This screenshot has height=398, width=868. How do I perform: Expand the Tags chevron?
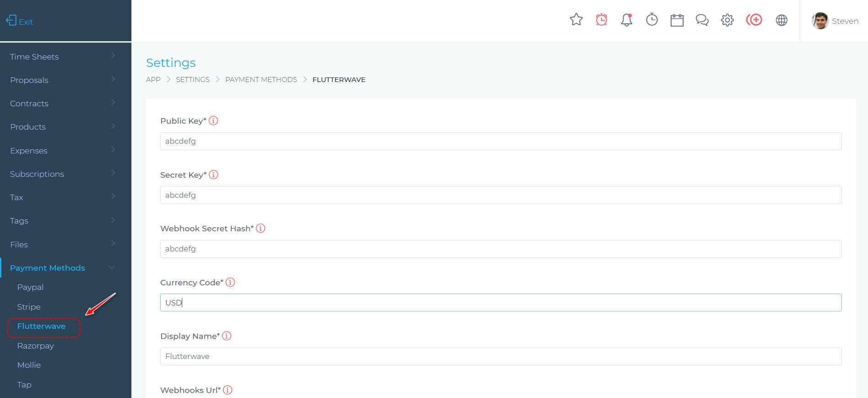(113, 220)
